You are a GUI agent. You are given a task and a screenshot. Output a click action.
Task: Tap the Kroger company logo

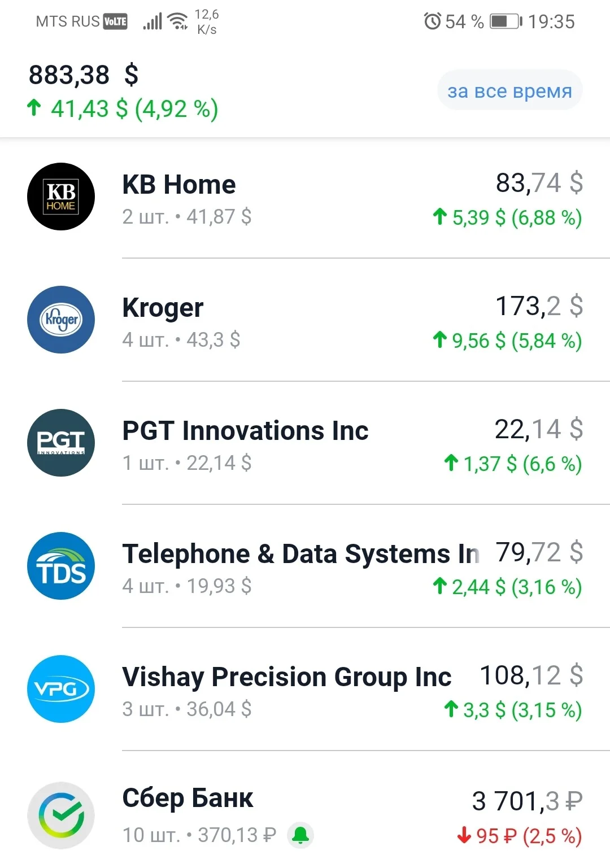(61, 320)
